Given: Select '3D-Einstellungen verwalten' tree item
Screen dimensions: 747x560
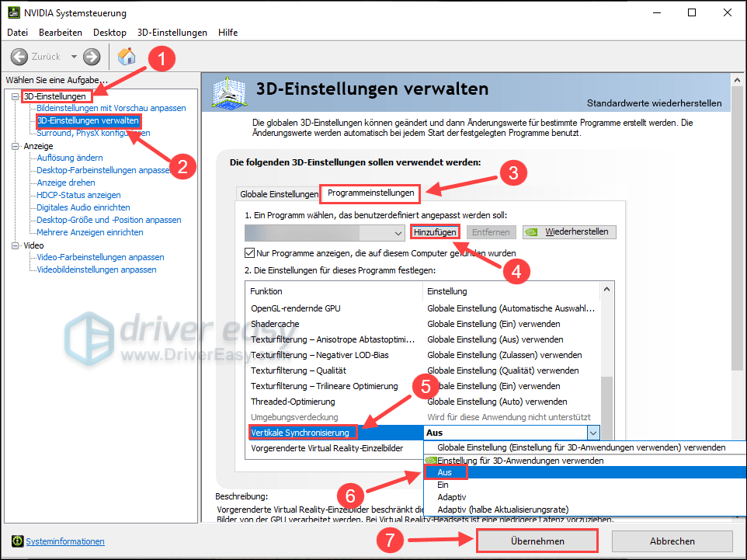Looking at the screenshot, I should tap(89, 120).
